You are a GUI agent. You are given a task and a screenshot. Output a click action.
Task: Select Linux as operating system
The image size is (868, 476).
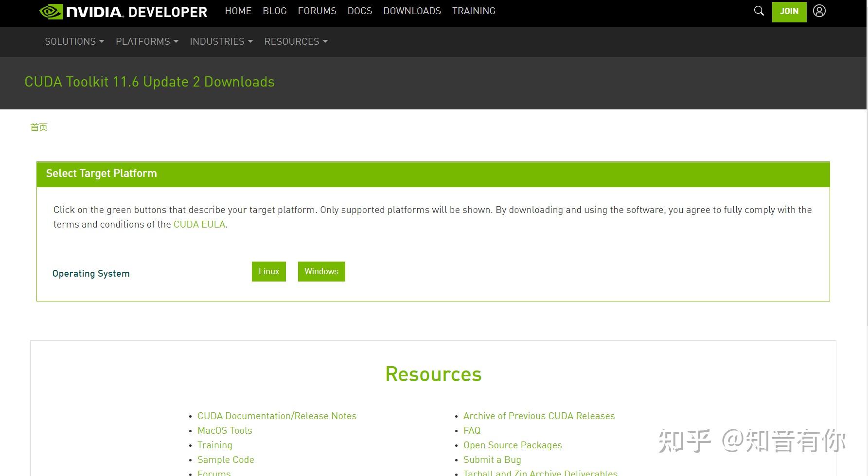pyautogui.click(x=269, y=271)
